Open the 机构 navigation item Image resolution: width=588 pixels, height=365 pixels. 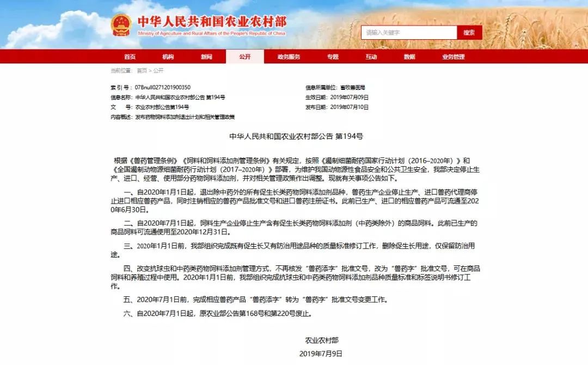[x=168, y=57]
